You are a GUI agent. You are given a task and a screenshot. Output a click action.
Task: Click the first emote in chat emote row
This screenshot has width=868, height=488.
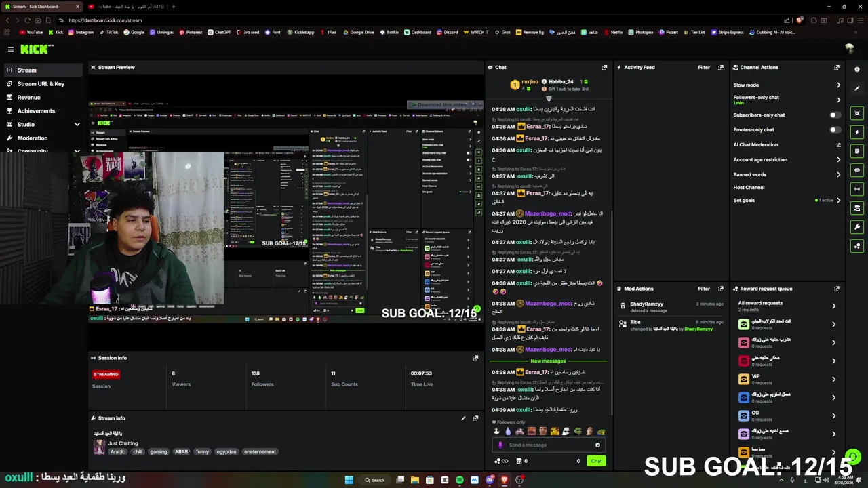[x=496, y=431]
